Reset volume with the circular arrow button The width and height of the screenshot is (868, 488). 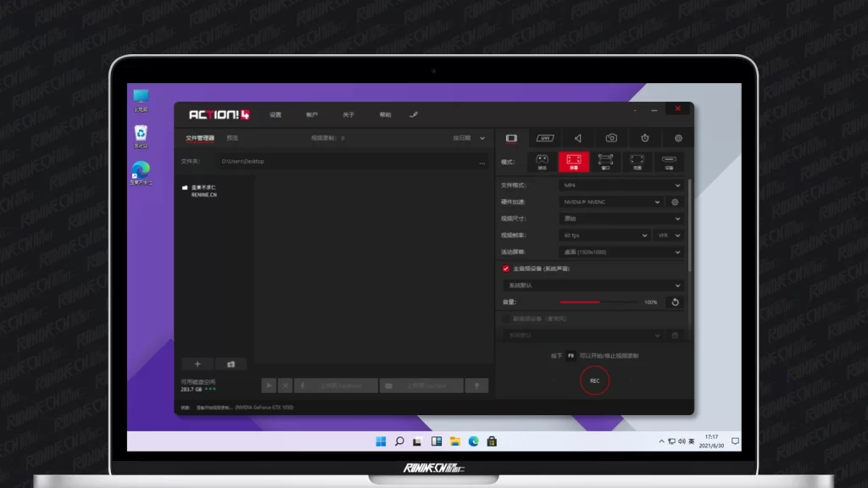pyautogui.click(x=675, y=302)
